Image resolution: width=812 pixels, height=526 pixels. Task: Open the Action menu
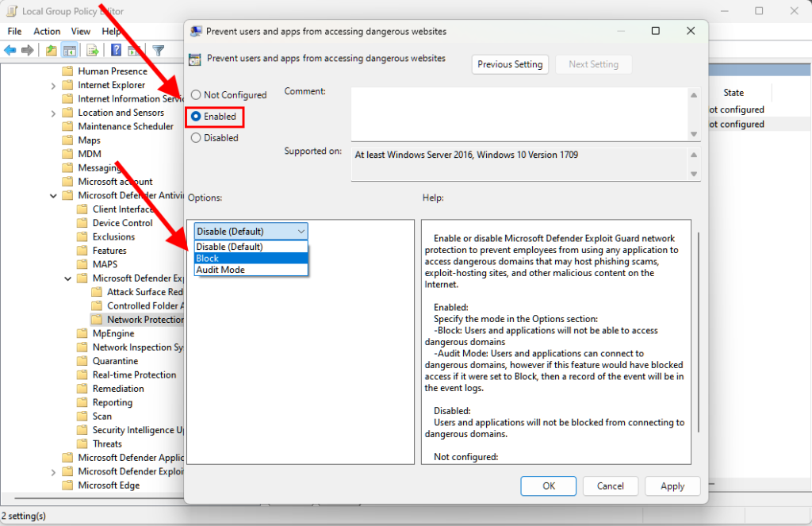[x=47, y=31]
